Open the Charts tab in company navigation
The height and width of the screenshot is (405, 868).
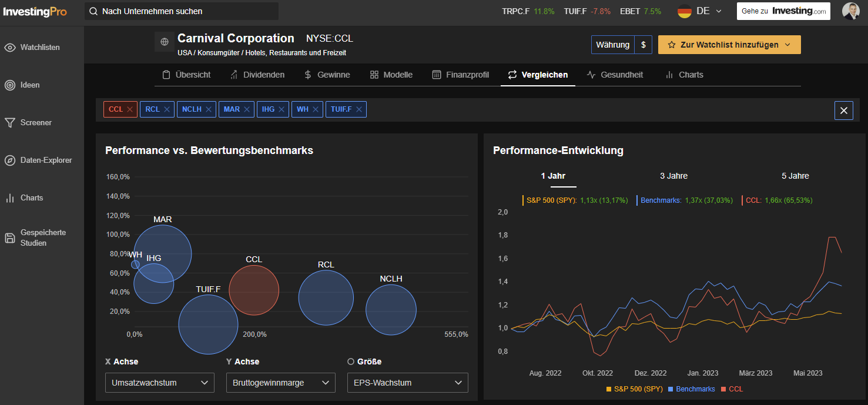pos(684,75)
